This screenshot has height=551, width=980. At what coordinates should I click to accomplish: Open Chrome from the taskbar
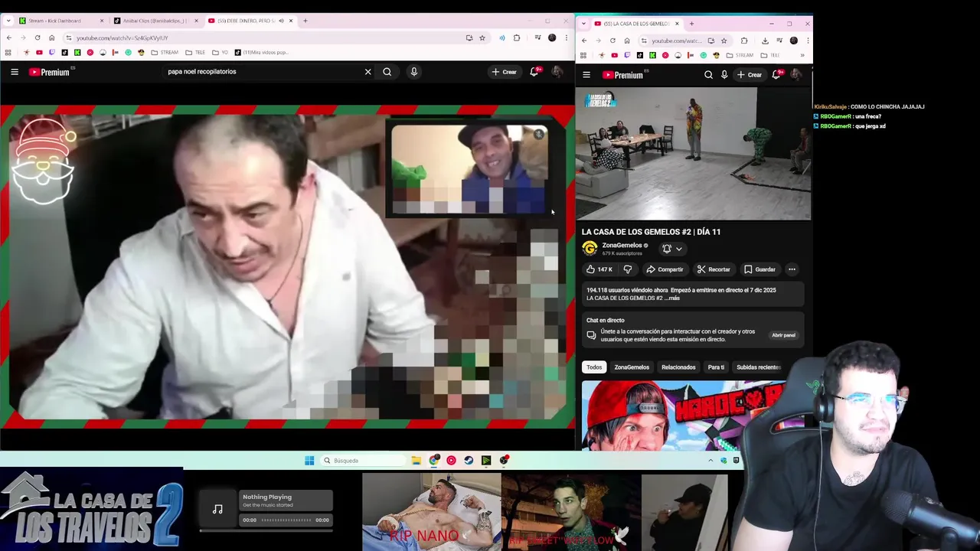click(434, 461)
